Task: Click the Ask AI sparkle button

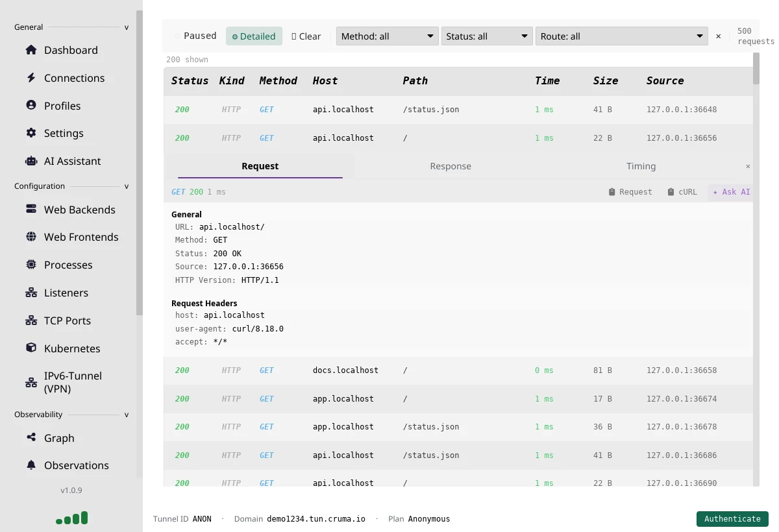Action: click(731, 192)
